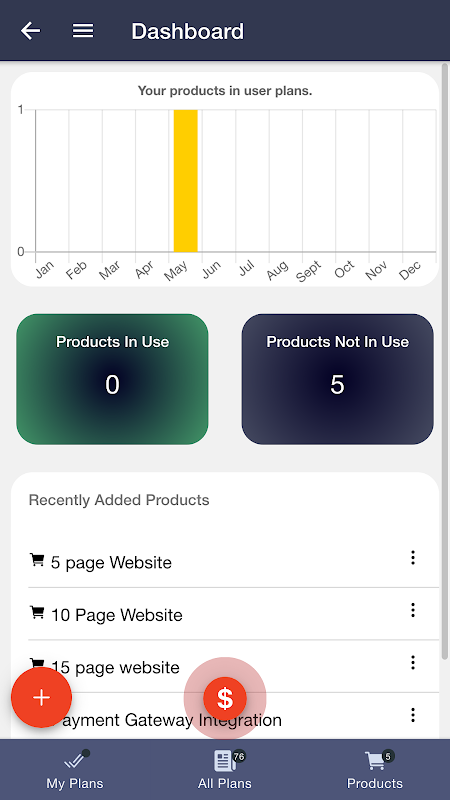Open options for 15 page website
Image resolution: width=450 pixels, height=800 pixels.
tap(413, 662)
